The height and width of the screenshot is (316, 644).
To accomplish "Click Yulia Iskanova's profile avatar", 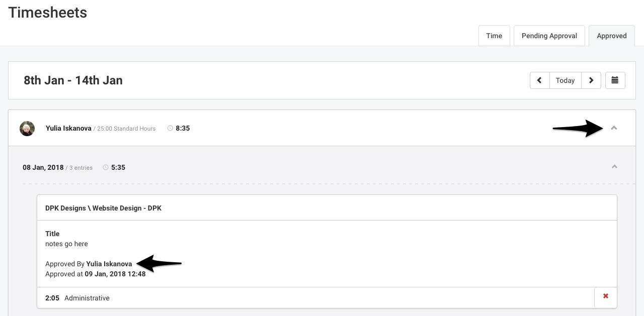I will click(x=27, y=128).
